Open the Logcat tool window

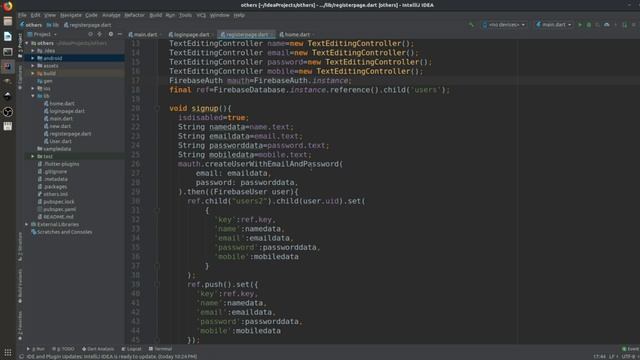pos(131,349)
